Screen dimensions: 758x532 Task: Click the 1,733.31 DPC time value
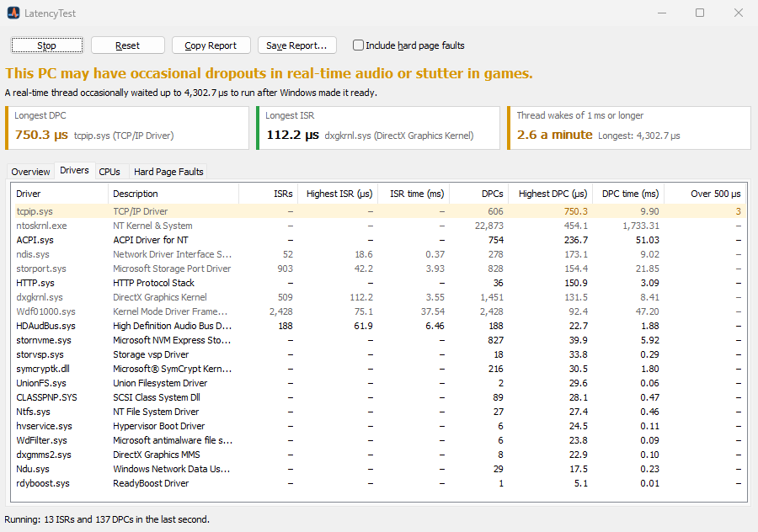pos(641,226)
